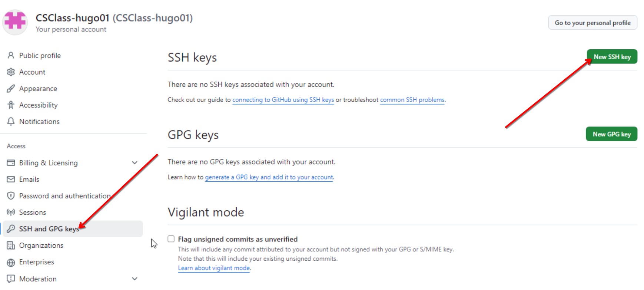Viewport: 644px width, 290px height.
Task: Click the Enterprises globe icon
Action: coord(11,262)
